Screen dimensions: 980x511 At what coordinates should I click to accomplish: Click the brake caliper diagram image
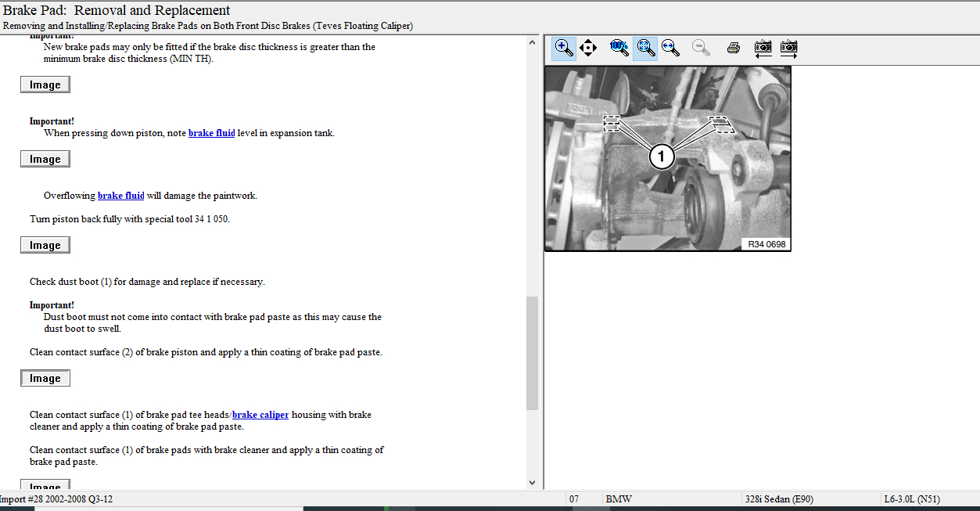coord(667,158)
